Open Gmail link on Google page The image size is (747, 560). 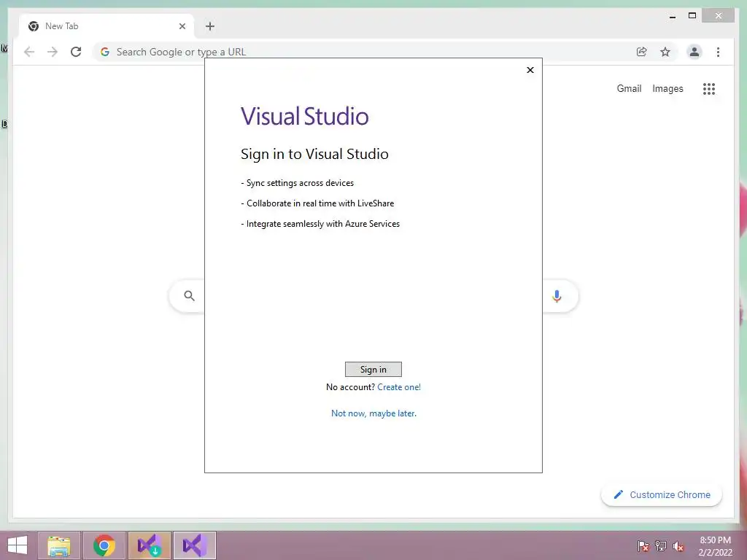tap(629, 88)
